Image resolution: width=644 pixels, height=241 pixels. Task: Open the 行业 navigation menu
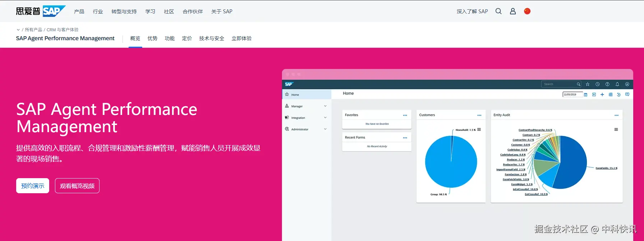[x=98, y=11]
